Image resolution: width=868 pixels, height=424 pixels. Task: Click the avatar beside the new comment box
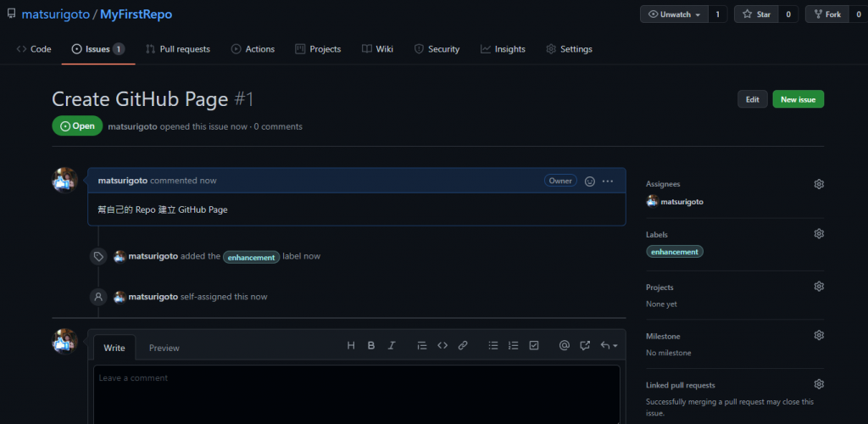(x=64, y=342)
